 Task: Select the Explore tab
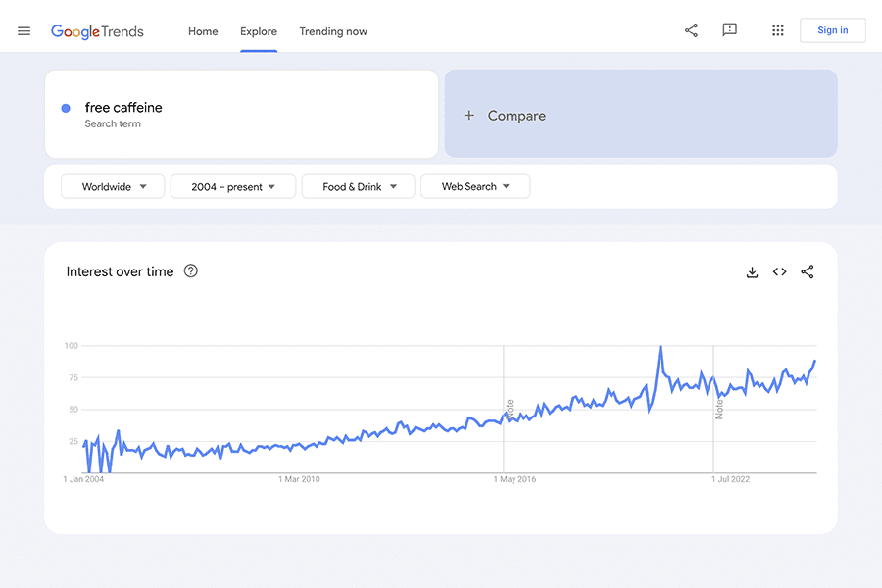259,31
